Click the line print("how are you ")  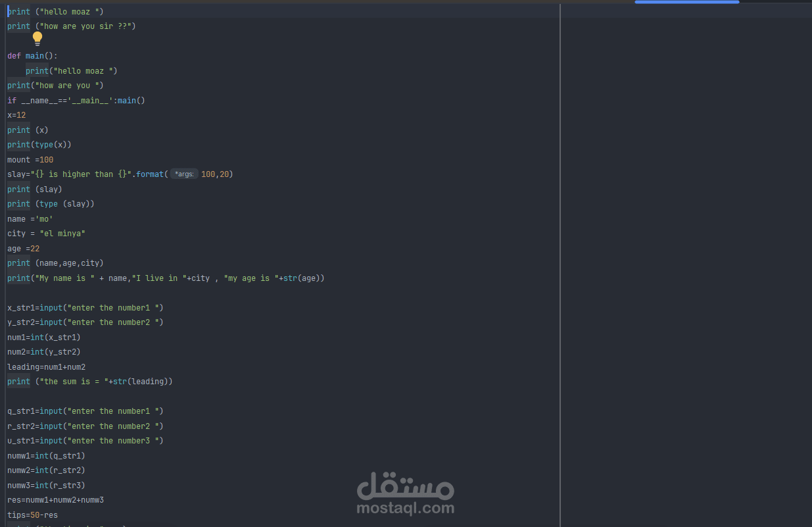click(56, 86)
